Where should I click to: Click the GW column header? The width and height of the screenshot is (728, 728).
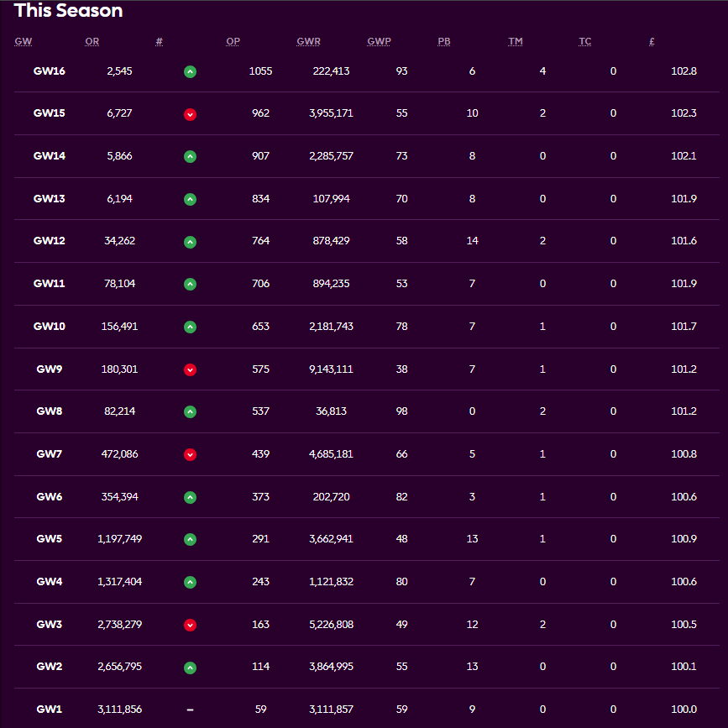24,42
